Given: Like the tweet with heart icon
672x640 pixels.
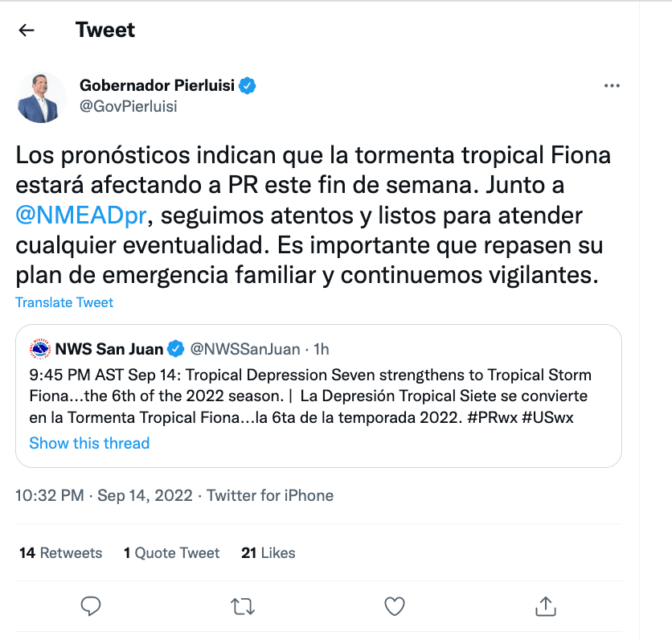Looking at the screenshot, I should point(394,605).
